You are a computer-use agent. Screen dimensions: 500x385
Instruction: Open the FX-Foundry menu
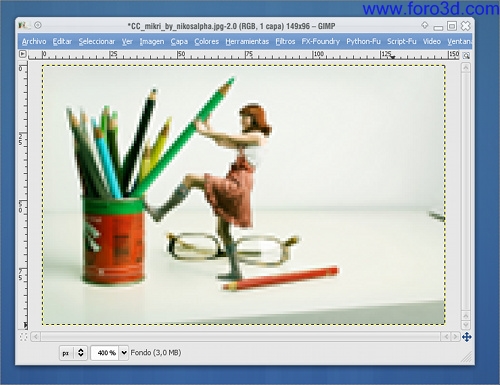click(320, 41)
